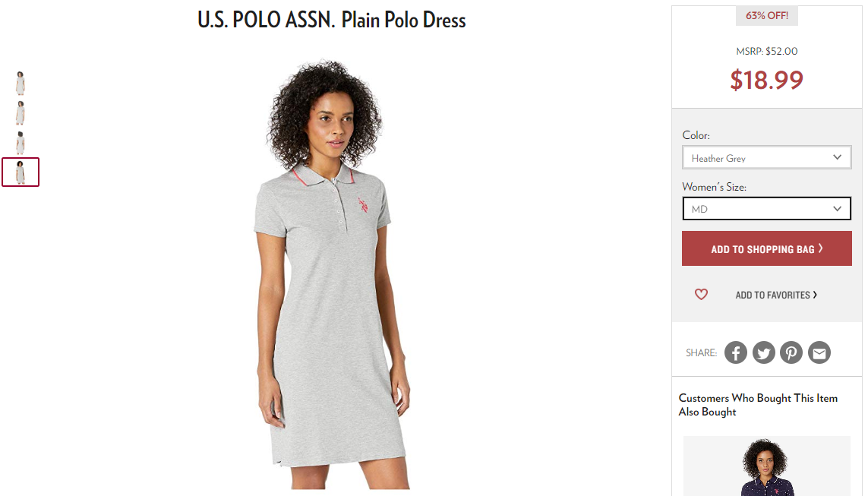Select the highlighted fourth product thumbnail
868x496 pixels.
point(21,172)
